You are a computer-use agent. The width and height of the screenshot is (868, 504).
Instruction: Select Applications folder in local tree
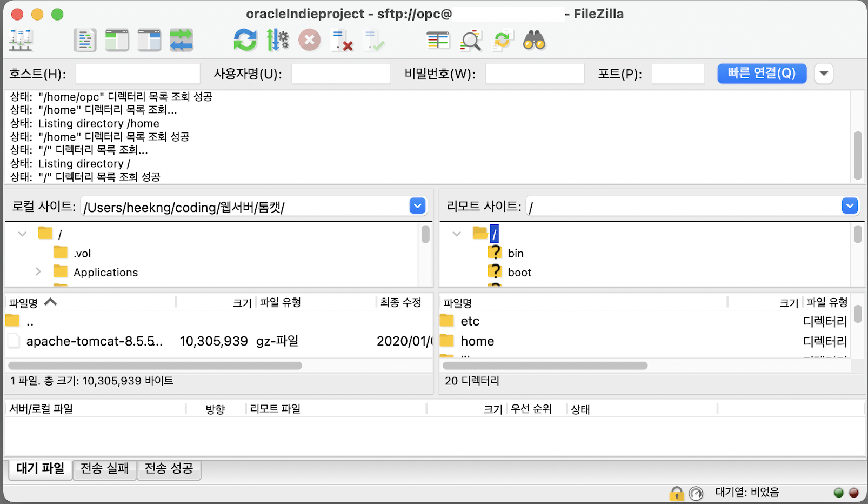coord(105,273)
